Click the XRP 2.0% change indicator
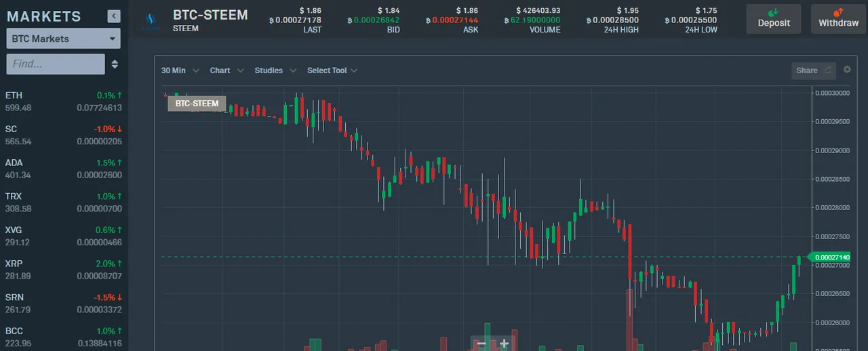 coord(108,264)
